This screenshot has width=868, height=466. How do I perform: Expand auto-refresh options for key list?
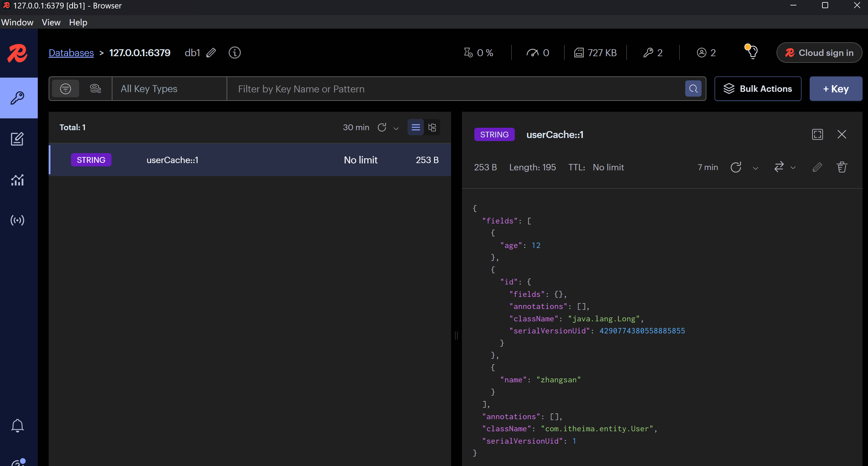coord(396,128)
